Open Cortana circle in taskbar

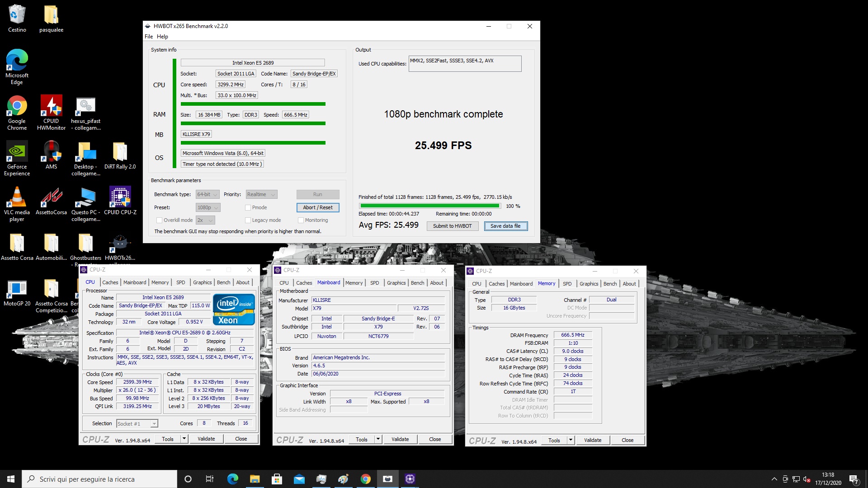(x=188, y=479)
